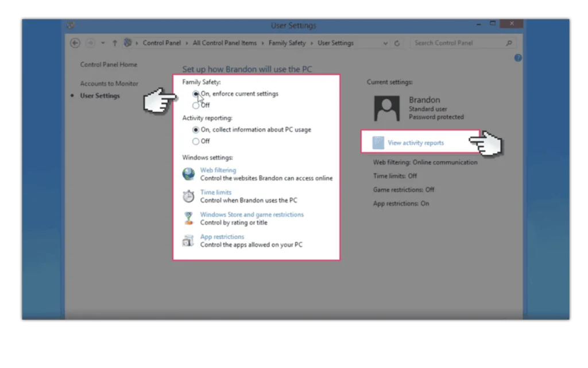Enable Activity reporting On, collect information

click(196, 129)
